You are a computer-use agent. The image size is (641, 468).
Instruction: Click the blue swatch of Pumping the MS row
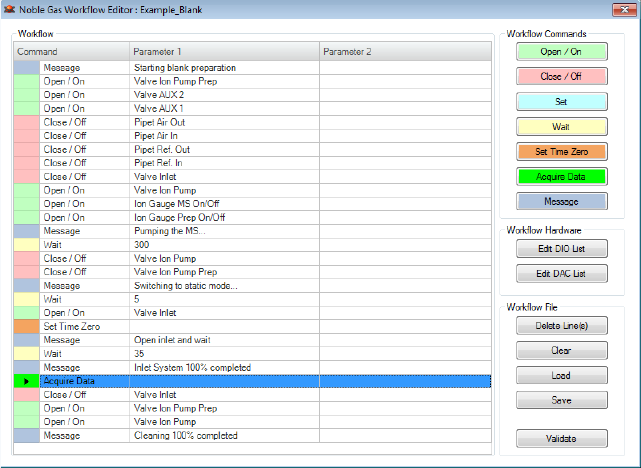pos(27,231)
